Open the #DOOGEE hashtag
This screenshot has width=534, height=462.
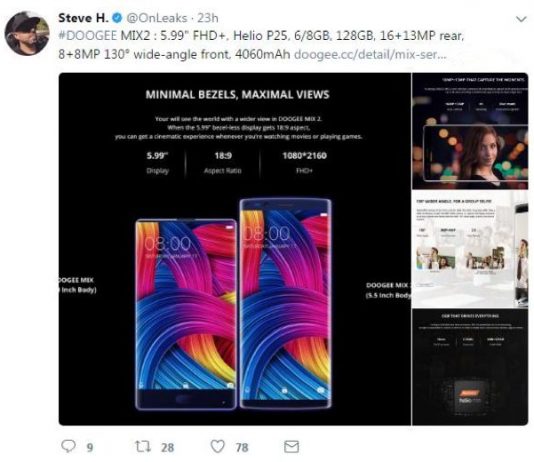[x=88, y=35]
